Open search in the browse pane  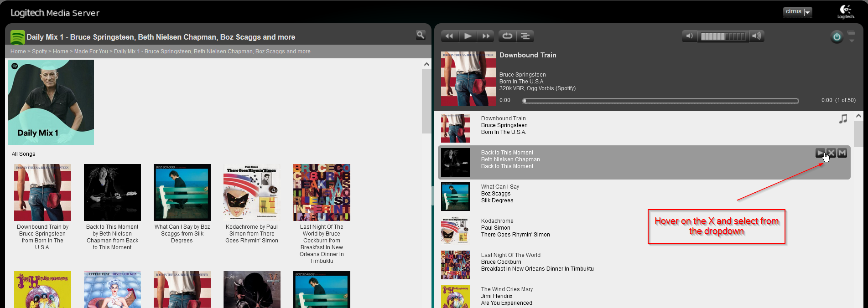421,35
